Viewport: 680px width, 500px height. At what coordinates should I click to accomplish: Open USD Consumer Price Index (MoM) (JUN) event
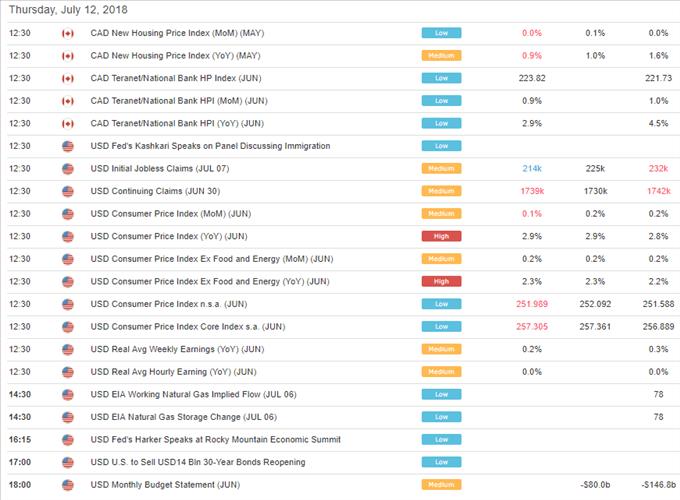click(x=170, y=213)
